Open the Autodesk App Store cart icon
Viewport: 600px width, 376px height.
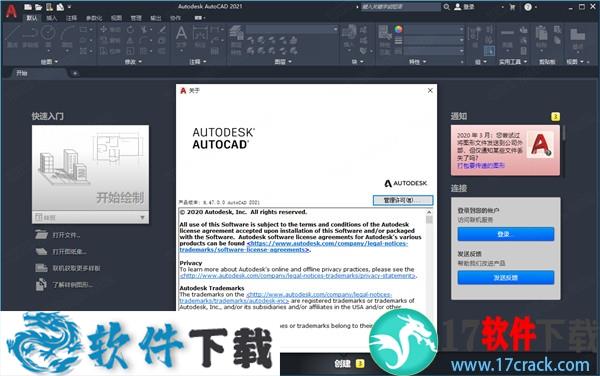tap(512, 7)
